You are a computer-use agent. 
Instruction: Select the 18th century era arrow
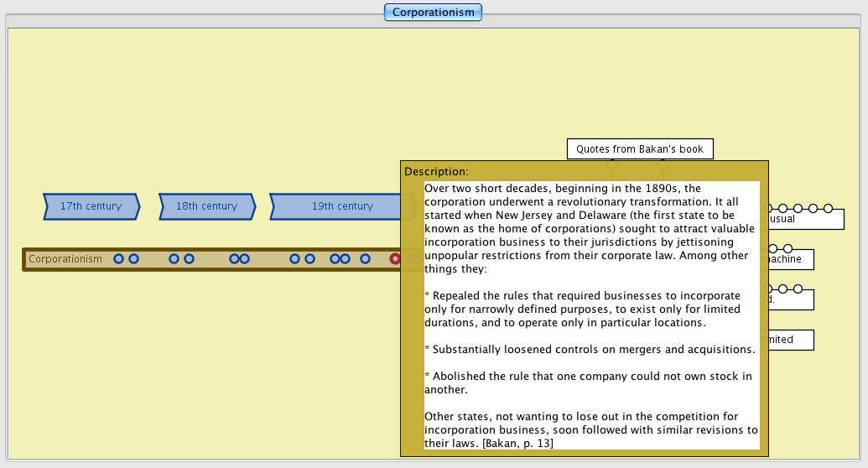tap(206, 206)
